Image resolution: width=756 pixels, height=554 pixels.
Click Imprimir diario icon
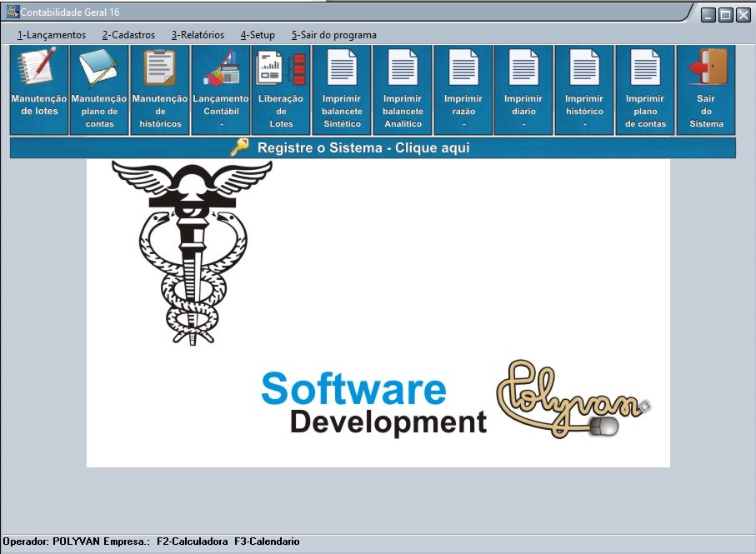click(523, 90)
